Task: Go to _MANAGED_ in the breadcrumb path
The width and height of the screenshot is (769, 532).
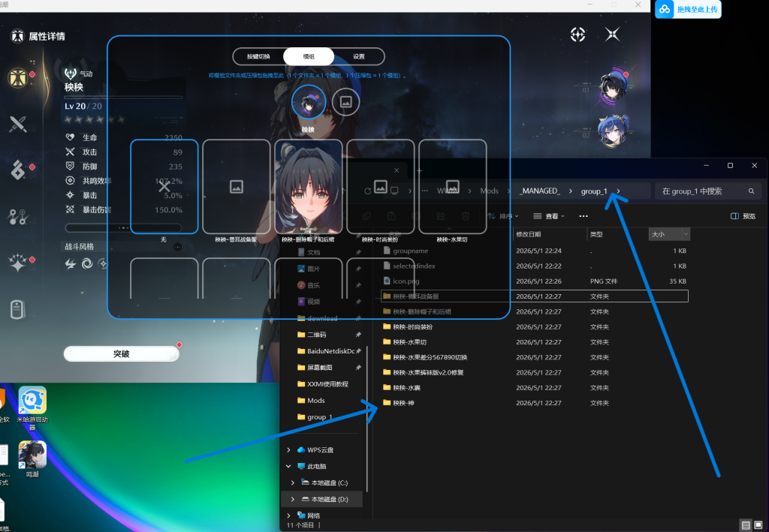Action: (539, 191)
